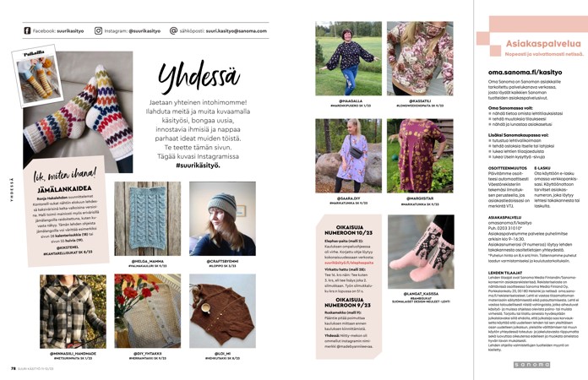
Task: Click the Facebook icon in header
Action: tap(27, 30)
